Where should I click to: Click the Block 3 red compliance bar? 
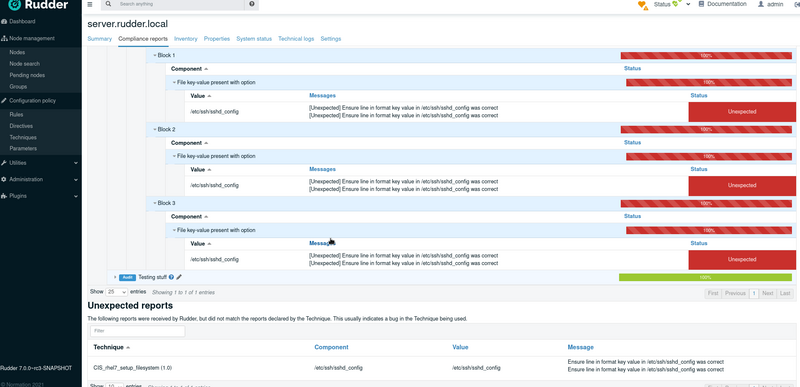(x=706, y=203)
